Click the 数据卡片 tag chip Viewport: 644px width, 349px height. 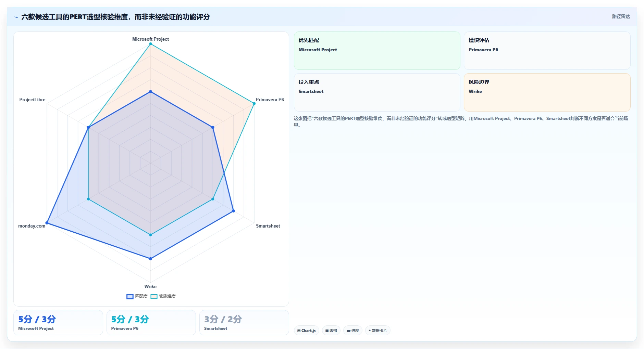point(377,331)
